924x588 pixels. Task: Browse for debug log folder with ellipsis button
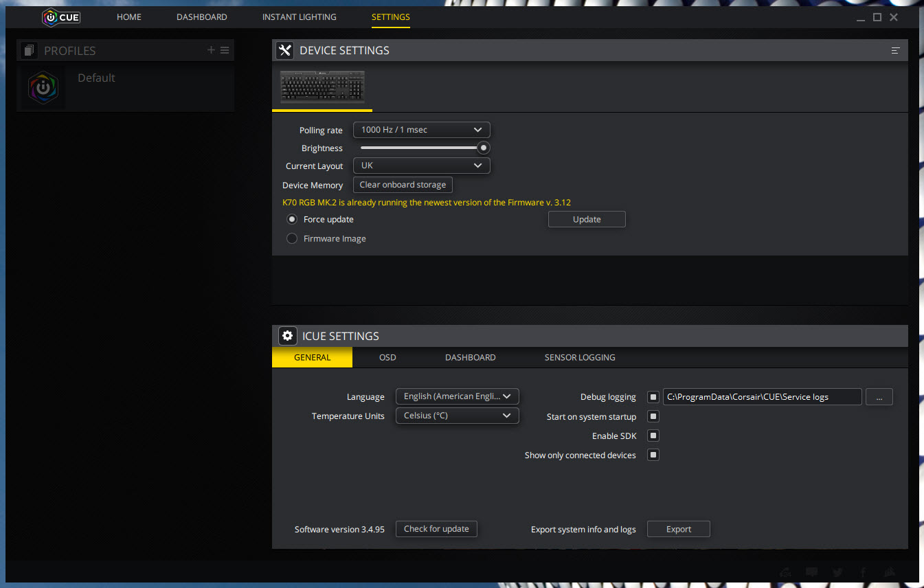(879, 396)
